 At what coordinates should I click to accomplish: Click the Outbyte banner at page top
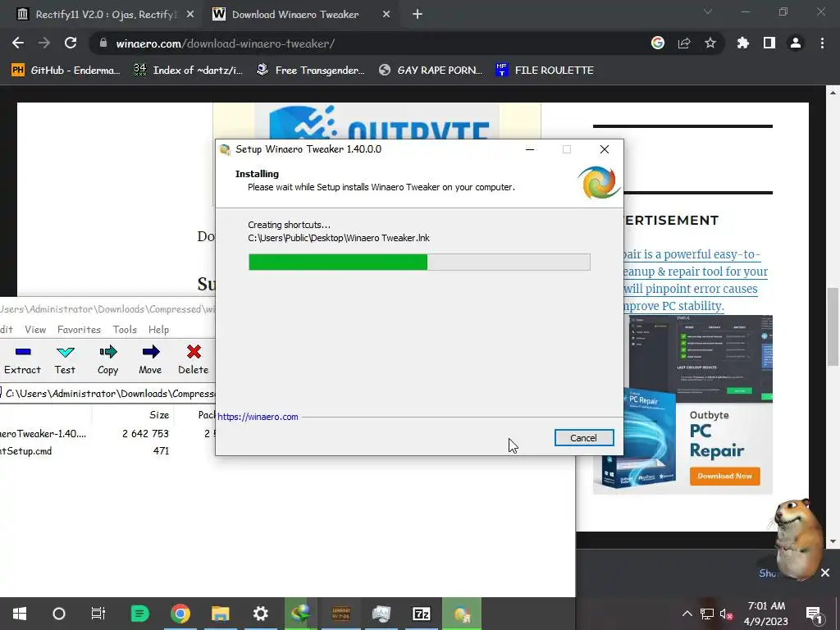tap(377, 121)
